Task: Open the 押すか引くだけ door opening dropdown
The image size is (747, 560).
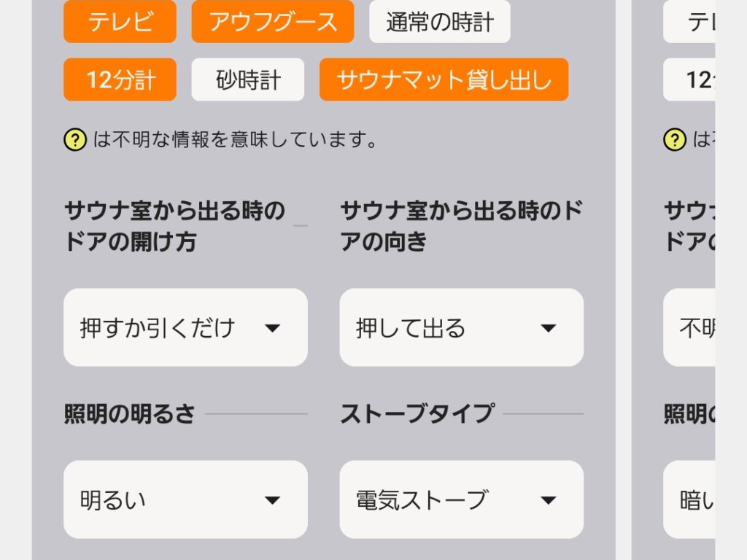Action: [185, 328]
